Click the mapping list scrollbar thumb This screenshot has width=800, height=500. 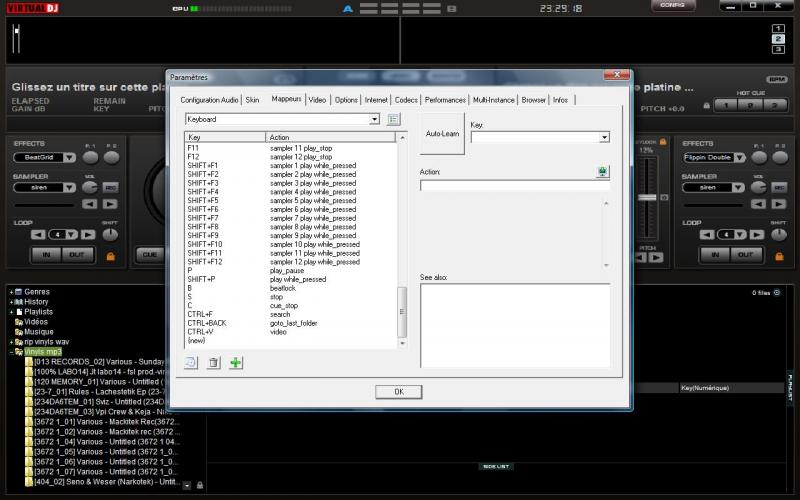pos(402,312)
